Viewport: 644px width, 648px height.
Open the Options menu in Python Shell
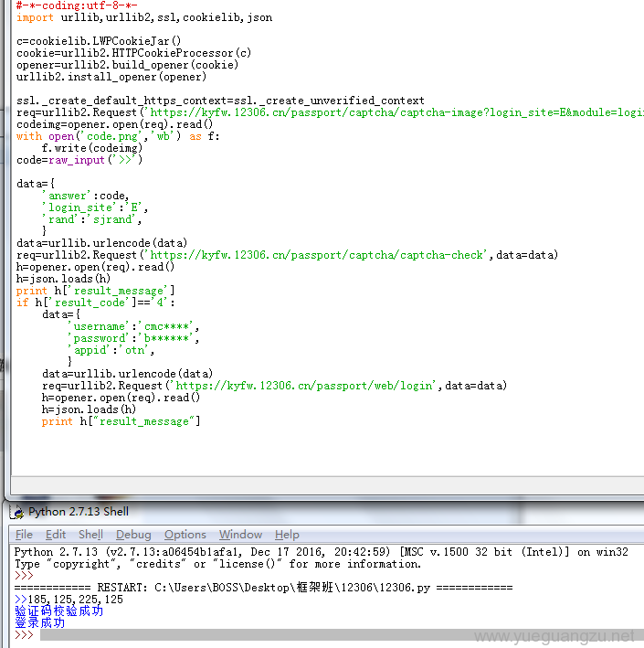[x=185, y=535]
